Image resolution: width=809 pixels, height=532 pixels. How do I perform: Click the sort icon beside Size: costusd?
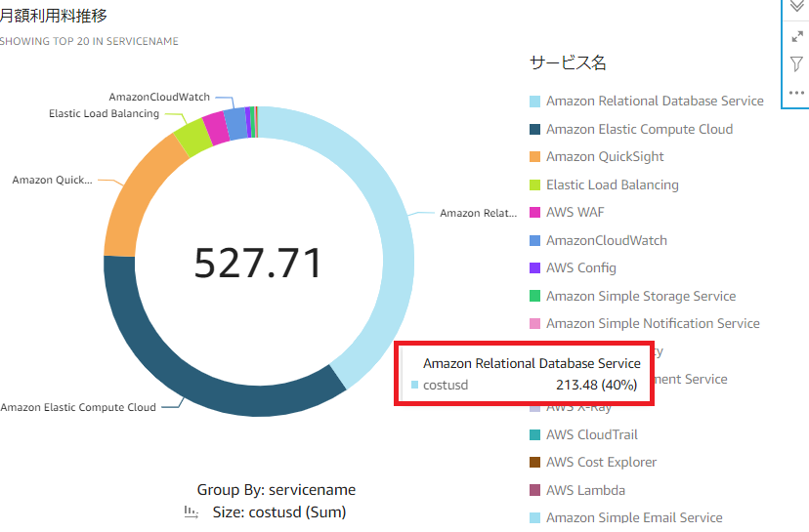(192, 512)
